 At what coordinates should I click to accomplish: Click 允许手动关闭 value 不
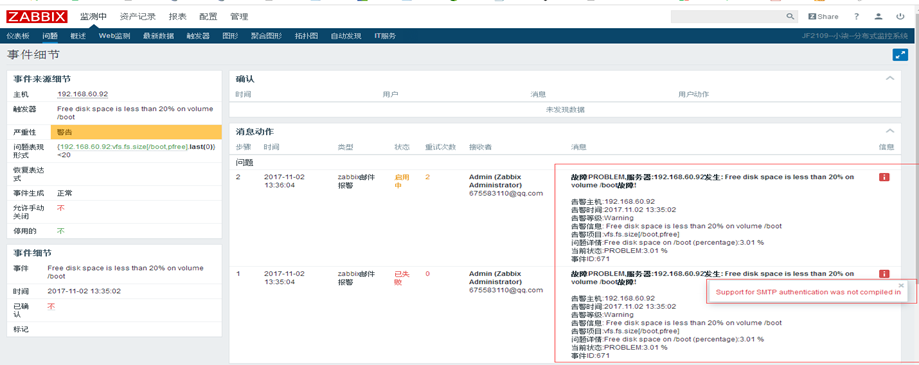60,208
